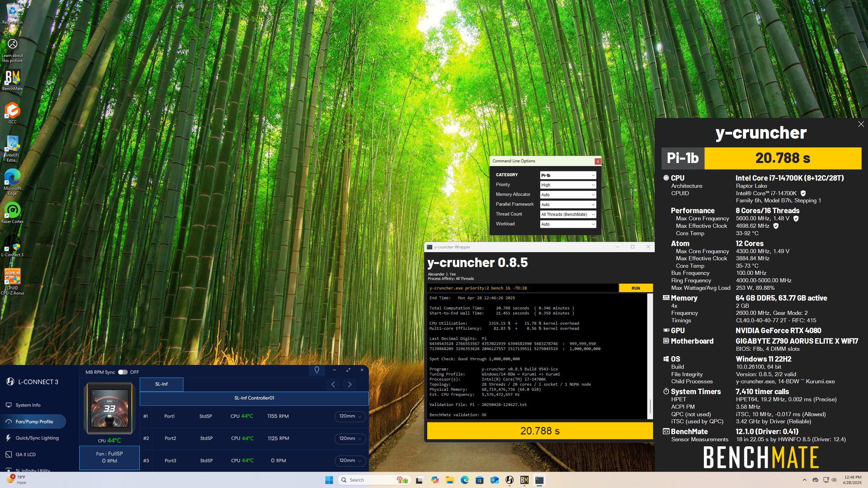Show hidden system tray icons
868x488 pixels.
click(x=804, y=480)
